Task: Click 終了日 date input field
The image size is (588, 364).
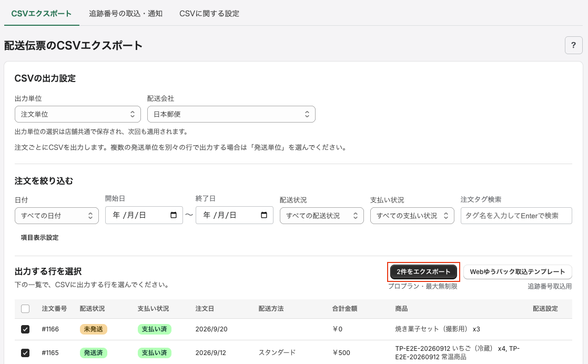Action: pos(235,215)
